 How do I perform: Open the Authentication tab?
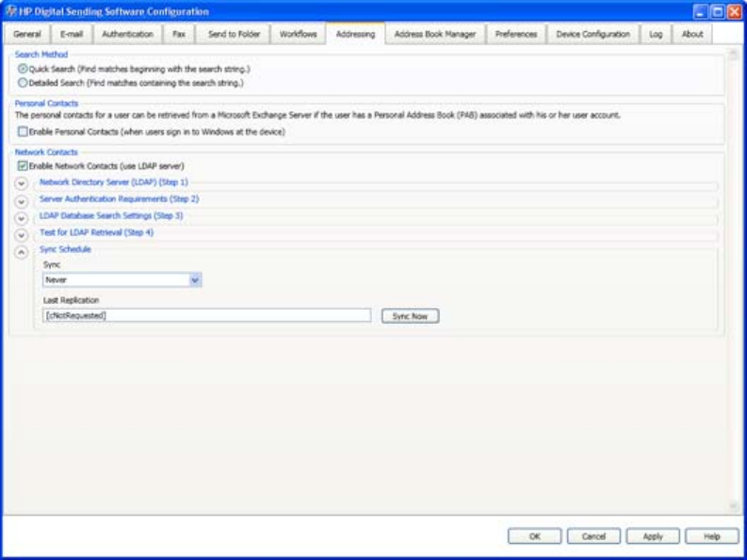(128, 34)
